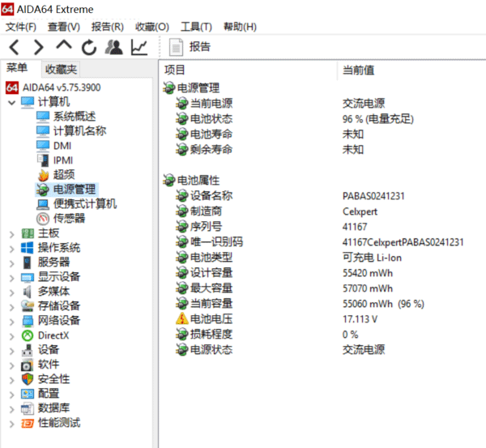Click the Up level arrow icon
The image size is (486, 448).
tap(63, 45)
